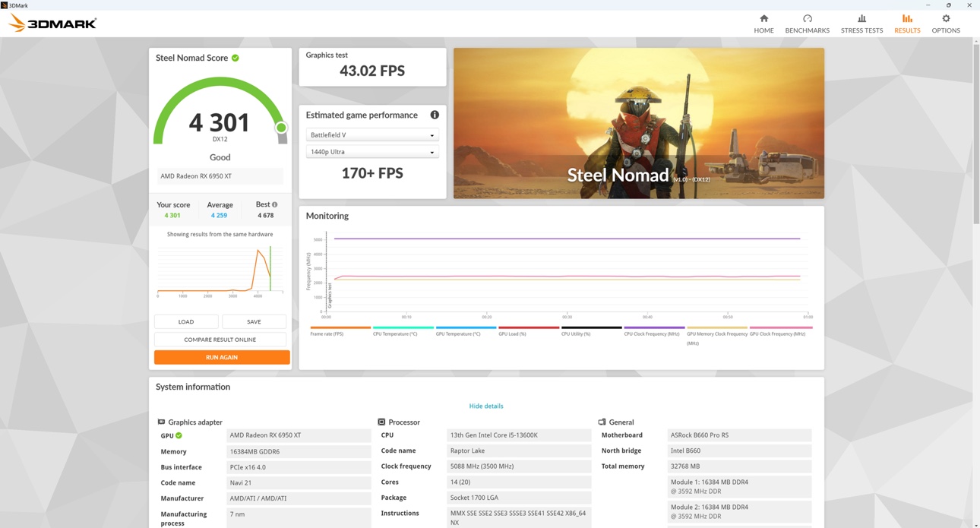This screenshot has height=528, width=980.
Task: Click the orange Run Again button
Action: (222, 357)
